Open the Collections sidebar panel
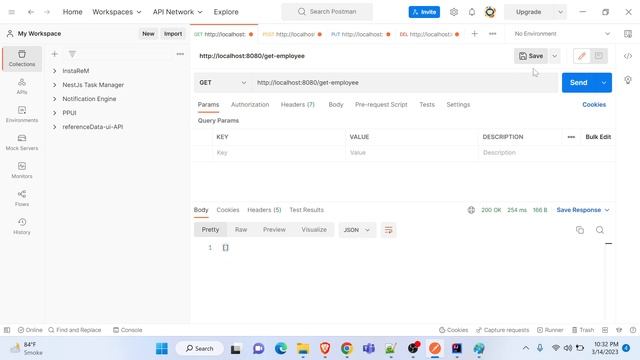This screenshot has width=640, height=360. [22, 58]
